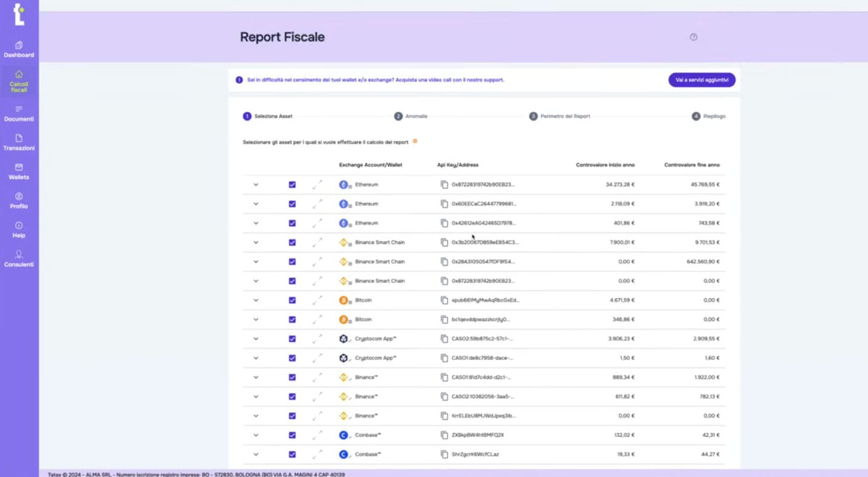This screenshot has height=477, width=868.
Task: Uncheck the Cryptocom App 3.906,23 € row
Action: pos(292,338)
